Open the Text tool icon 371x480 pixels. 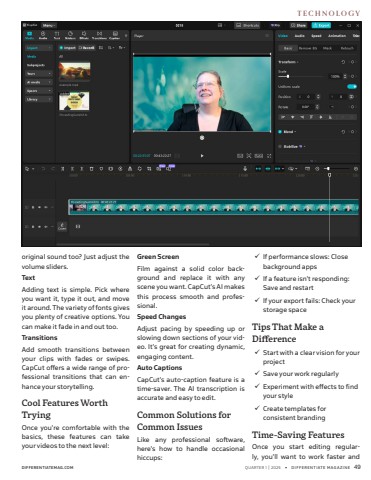[57, 35]
